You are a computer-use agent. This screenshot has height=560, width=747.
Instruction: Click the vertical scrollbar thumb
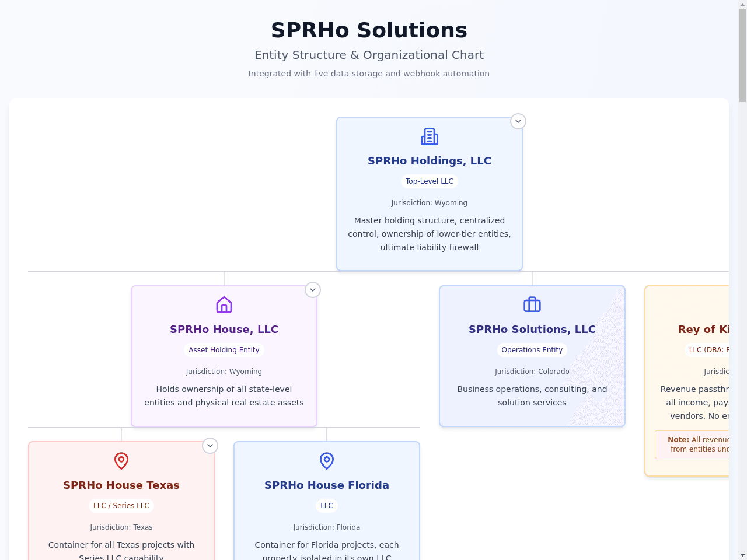(742, 55)
